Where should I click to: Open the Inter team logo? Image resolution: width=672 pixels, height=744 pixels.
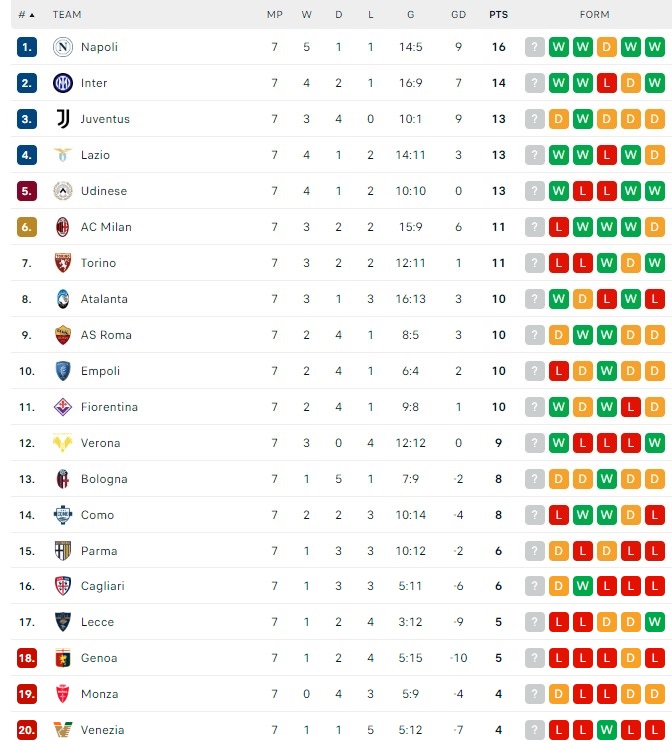63,83
